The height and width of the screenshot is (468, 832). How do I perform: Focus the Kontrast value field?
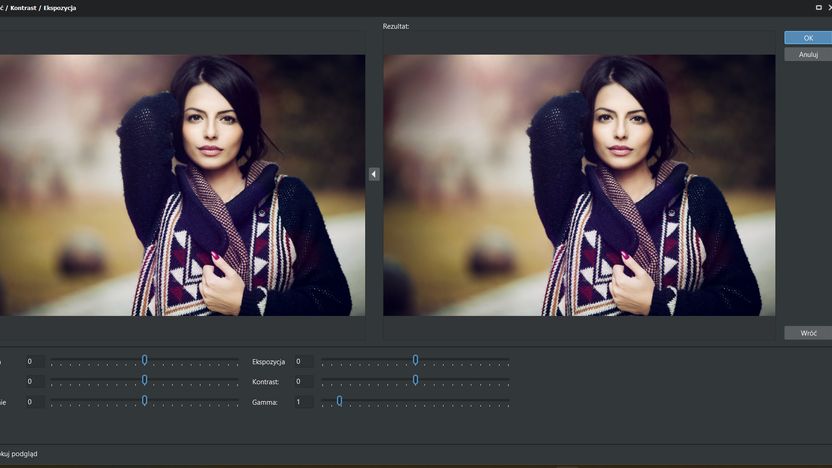[x=304, y=382]
